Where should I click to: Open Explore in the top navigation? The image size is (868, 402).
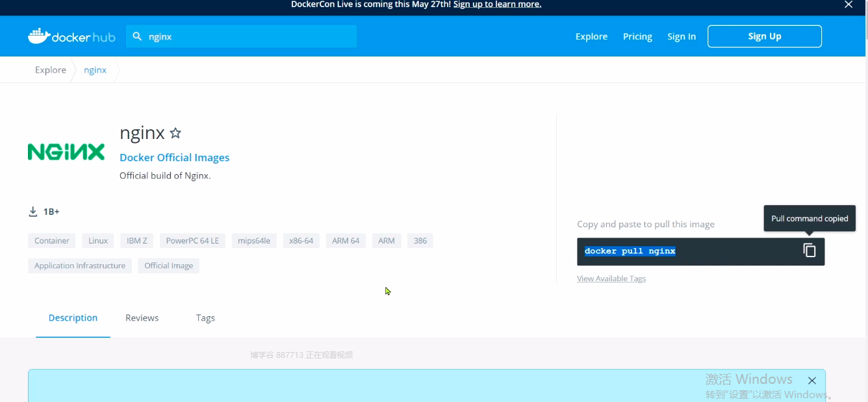point(591,36)
